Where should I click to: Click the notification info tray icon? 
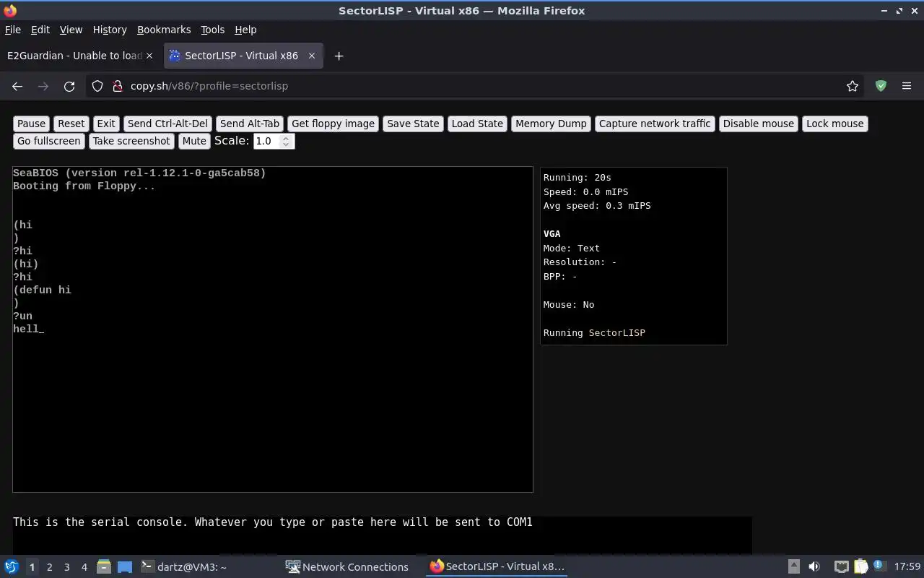(879, 566)
